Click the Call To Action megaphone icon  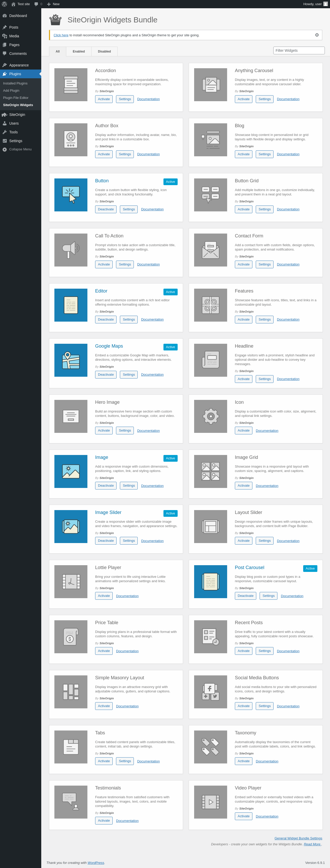click(71, 250)
